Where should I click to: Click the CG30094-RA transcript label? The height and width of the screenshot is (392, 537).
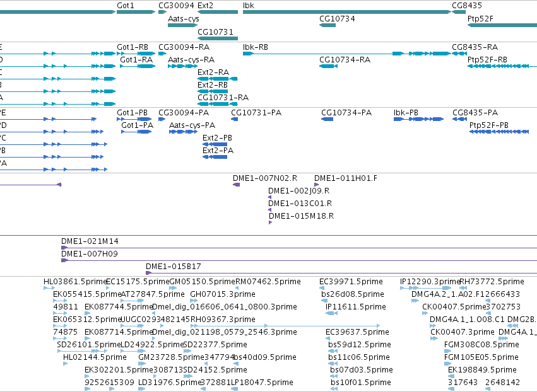coord(184,47)
